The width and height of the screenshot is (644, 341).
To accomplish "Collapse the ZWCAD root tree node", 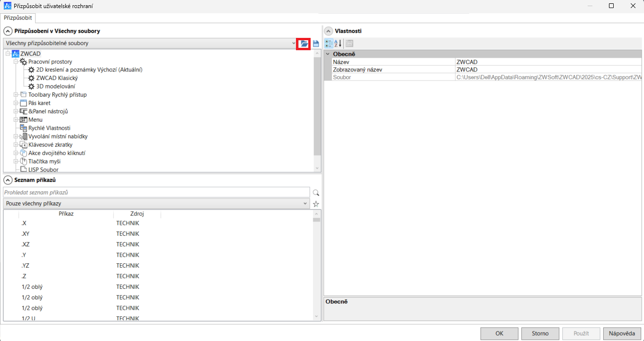I will (8, 54).
